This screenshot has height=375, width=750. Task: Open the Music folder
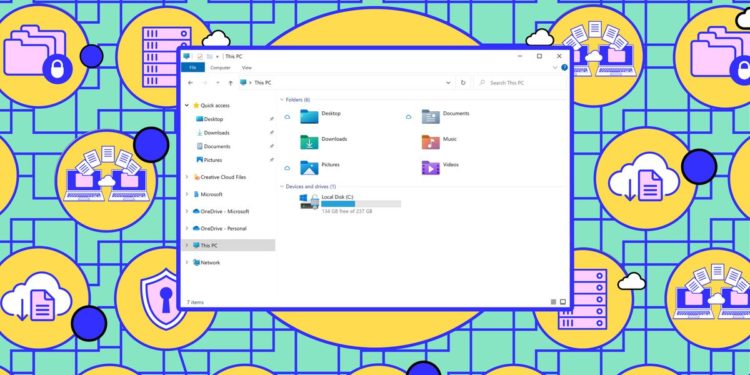coord(430,142)
